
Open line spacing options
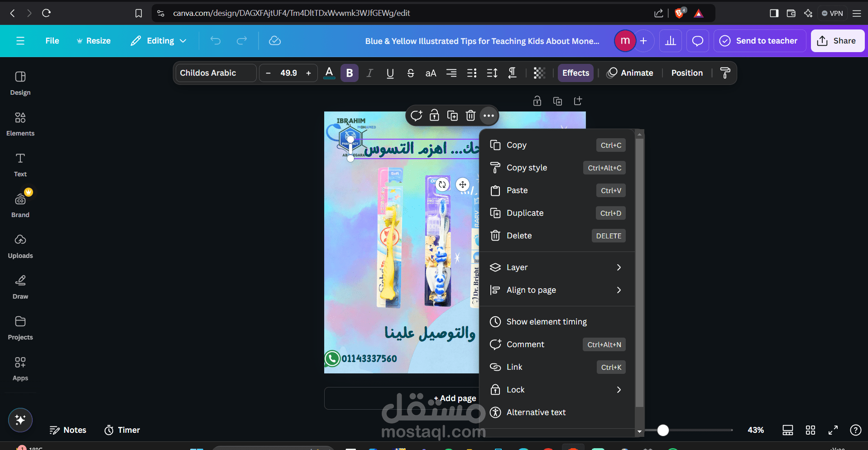492,73
